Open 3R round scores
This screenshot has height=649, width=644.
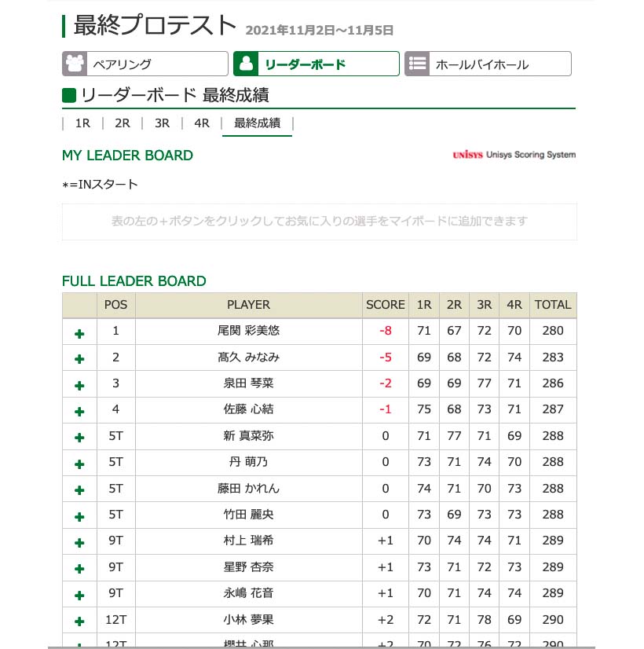pos(162,123)
